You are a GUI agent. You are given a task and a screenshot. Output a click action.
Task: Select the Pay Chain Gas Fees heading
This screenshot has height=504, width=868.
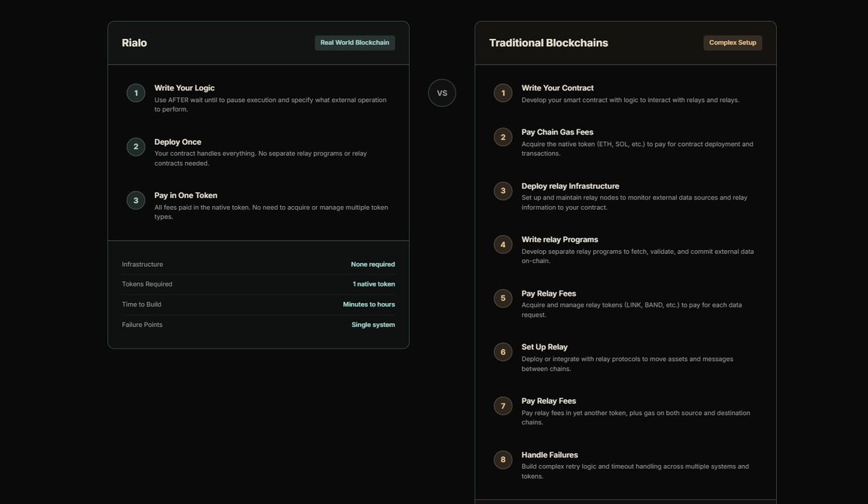[558, 132]
